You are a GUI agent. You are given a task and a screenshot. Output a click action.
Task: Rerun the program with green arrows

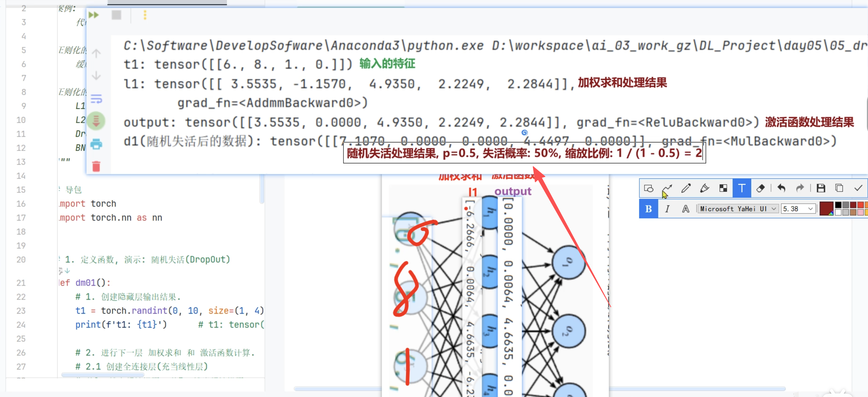click(94, 15)
